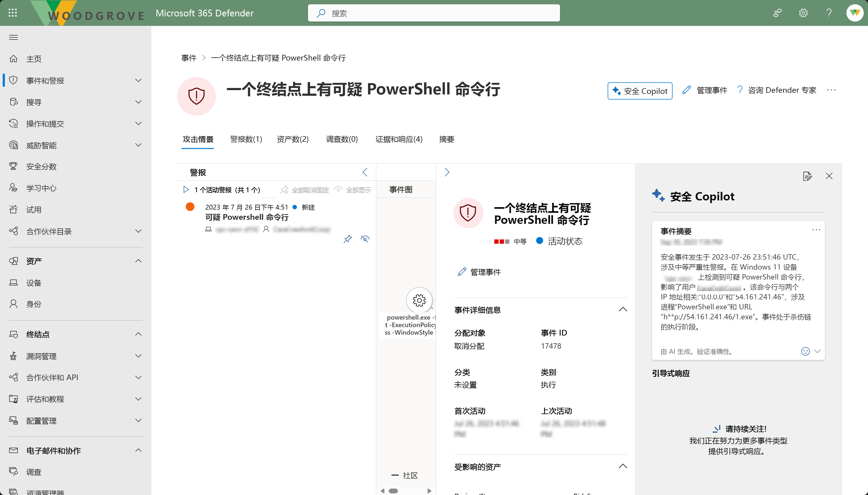Click 管理事件 in the top toolbar
This screenshot has height=495, width=868.
[x=705, y=90]
